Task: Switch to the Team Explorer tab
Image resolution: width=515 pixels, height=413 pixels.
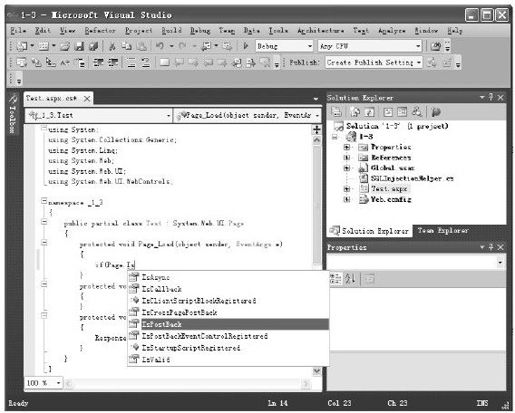Action: coord(443,231)
